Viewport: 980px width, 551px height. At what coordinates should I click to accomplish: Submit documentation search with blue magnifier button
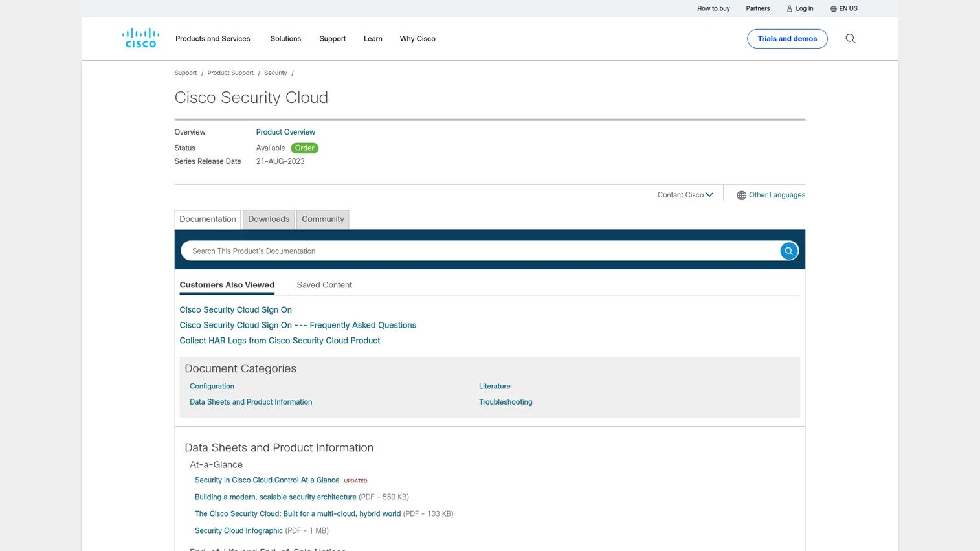pos(789,251)
